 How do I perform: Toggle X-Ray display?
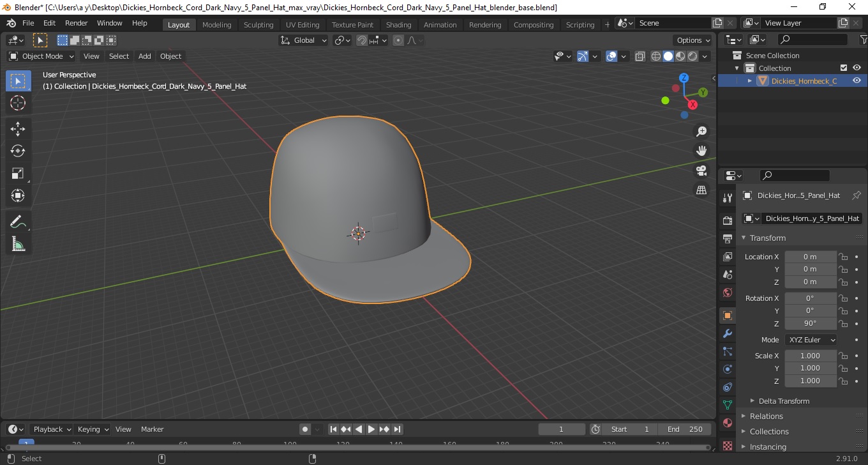point(640,56)
